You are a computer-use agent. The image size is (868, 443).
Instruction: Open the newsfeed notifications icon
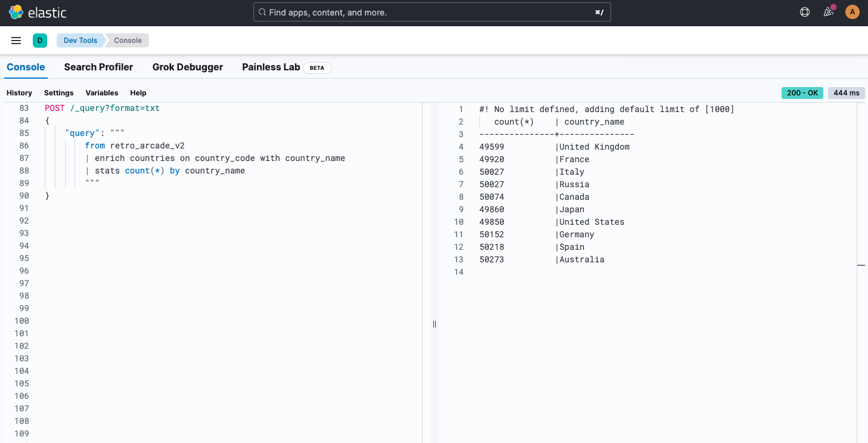point(829,12)
